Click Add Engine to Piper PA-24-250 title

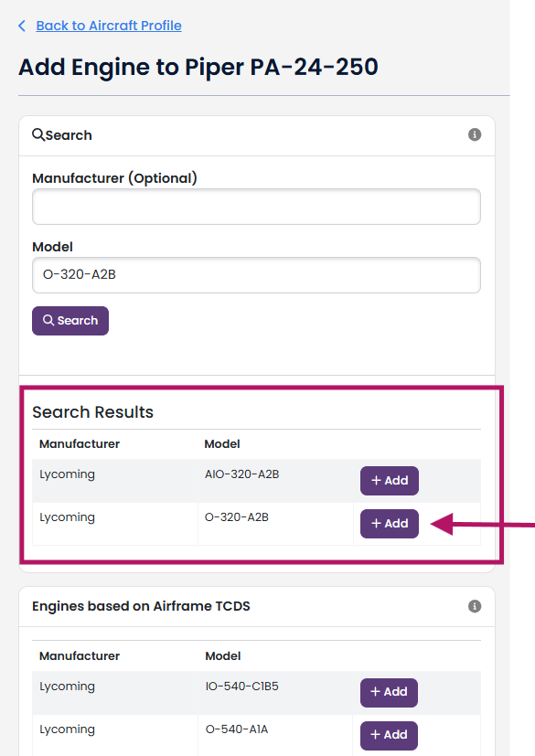198,67
